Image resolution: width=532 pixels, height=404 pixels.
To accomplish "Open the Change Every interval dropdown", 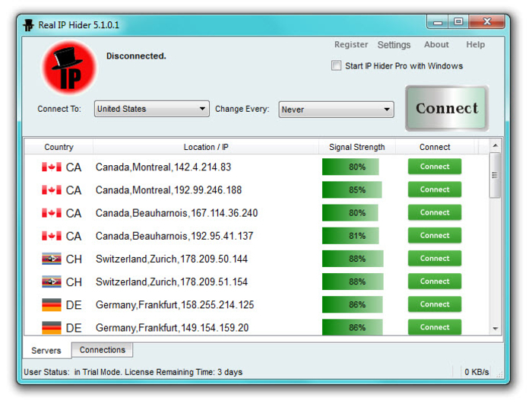I will 336,110.
